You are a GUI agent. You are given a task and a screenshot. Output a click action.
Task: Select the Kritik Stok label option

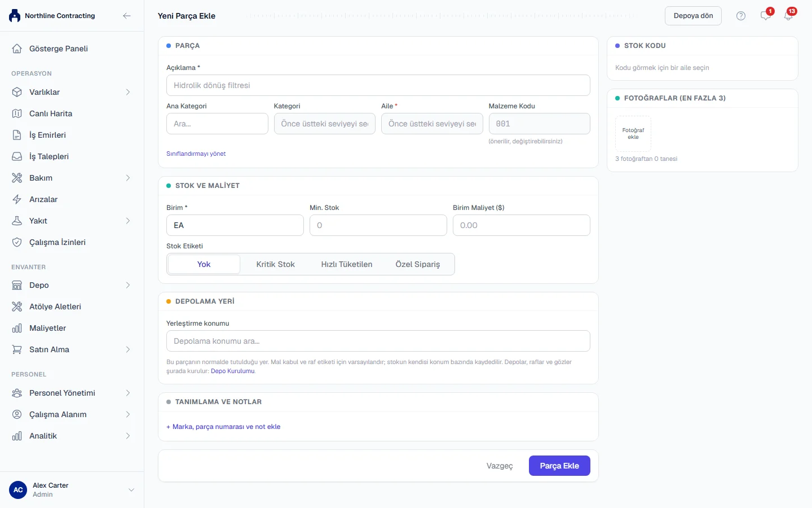276,264
